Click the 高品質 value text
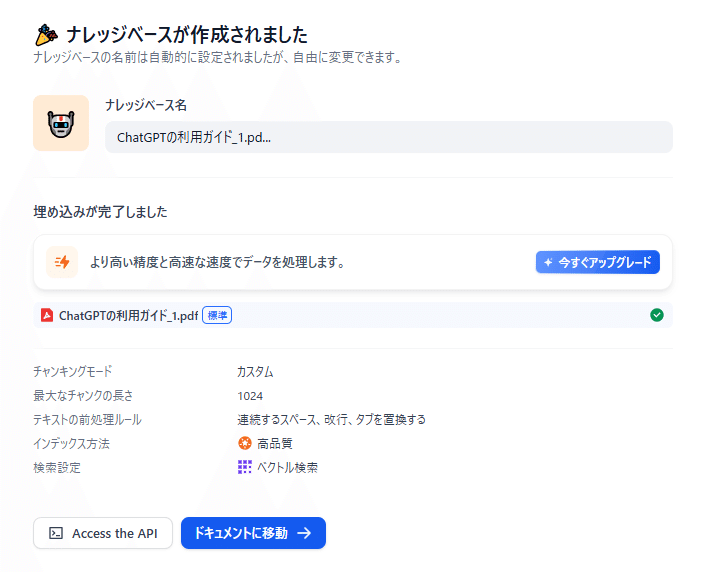The height and width of the screenshot is (572, 703). pyautogui.click(x=275, y=444)
